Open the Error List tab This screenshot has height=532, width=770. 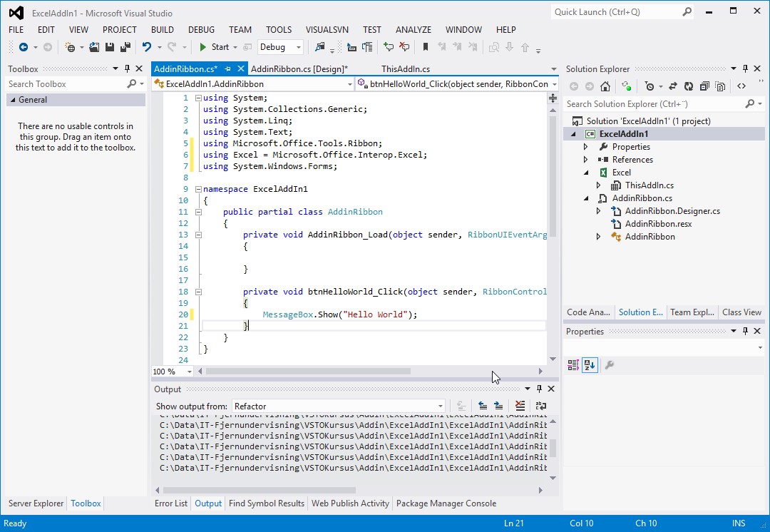pos(171,503)
